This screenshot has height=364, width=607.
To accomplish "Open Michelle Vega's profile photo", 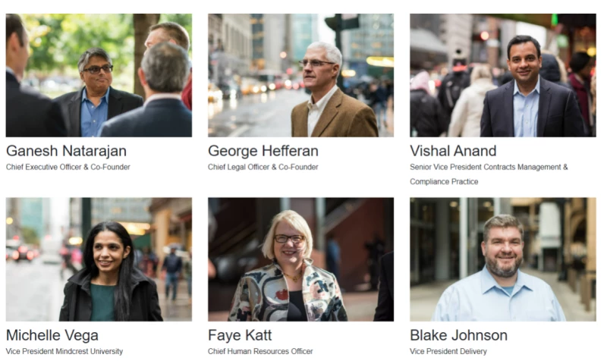I will 99,259.
